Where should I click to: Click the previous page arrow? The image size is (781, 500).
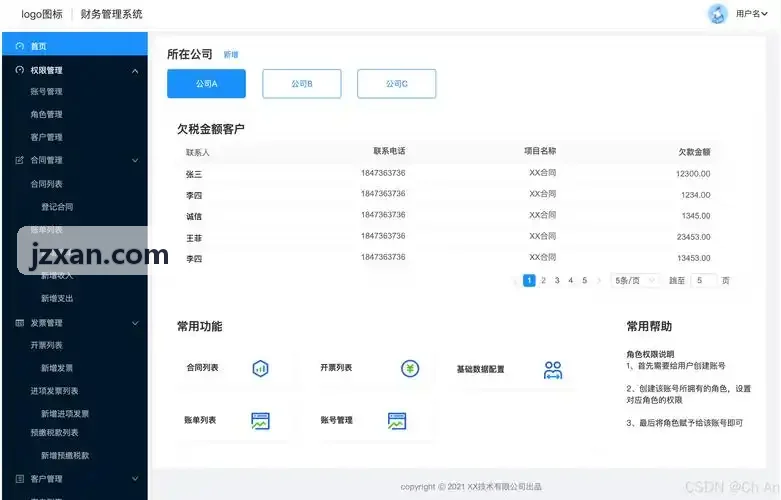pyautogui.click(x=515, y=281)
